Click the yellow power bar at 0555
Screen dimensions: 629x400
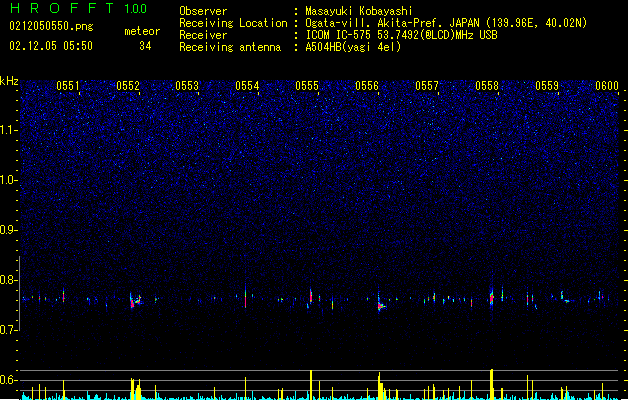pos(311,385)
